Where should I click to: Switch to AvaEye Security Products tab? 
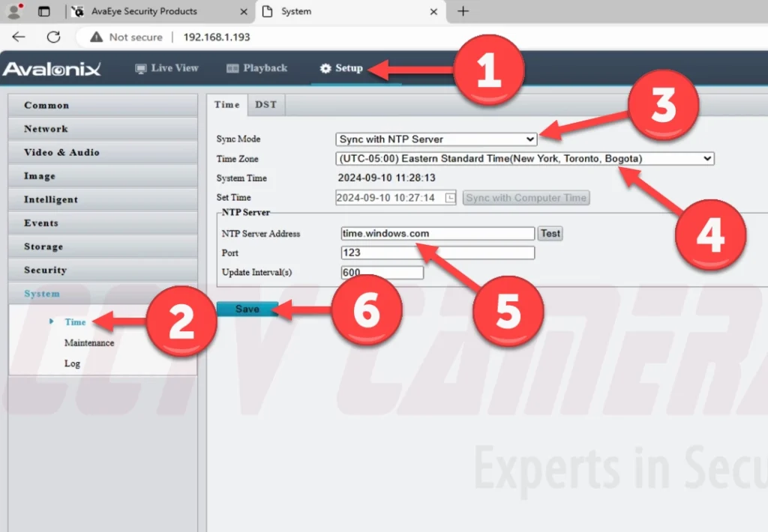142,11
